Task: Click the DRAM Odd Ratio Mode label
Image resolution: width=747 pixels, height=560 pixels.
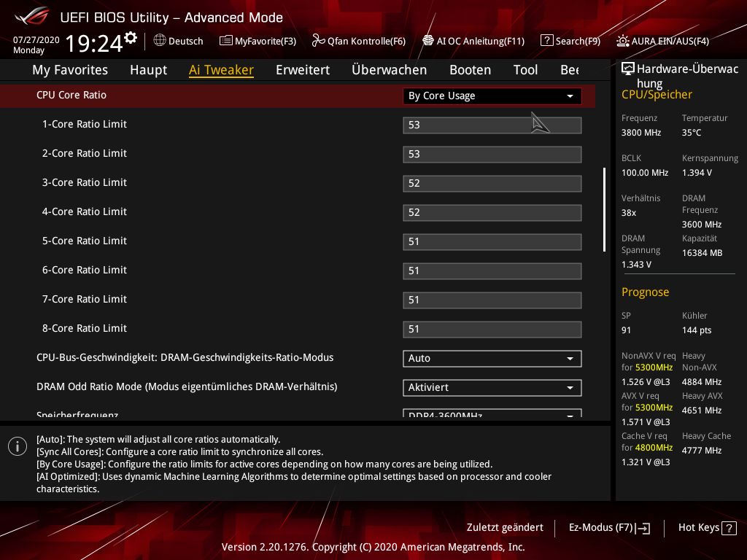Action: click(187, 386)
